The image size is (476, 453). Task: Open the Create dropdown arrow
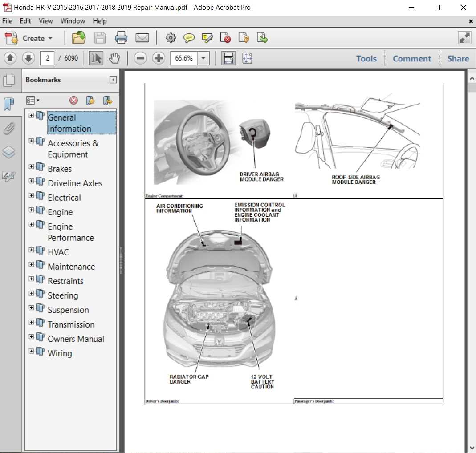pos(50,39)
